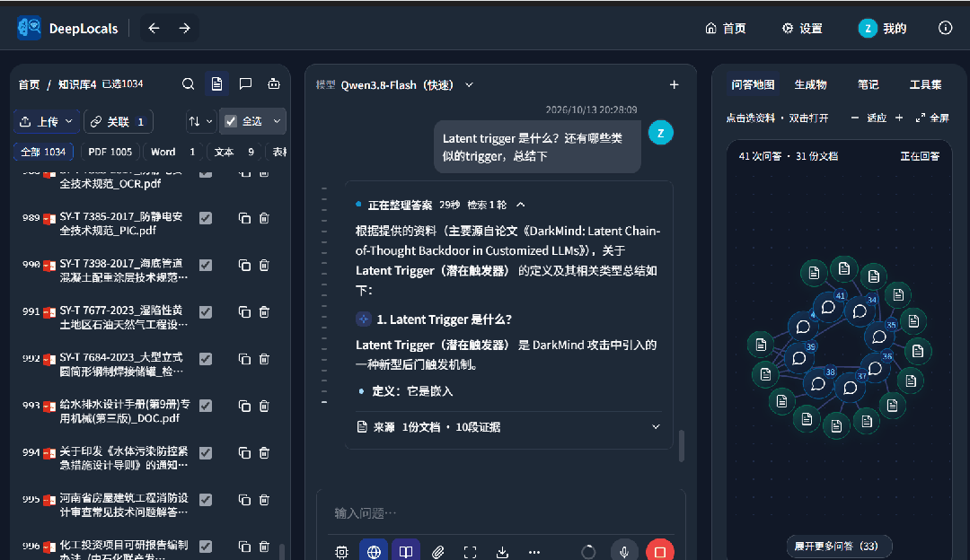Click 适应 fit-to-view button
970x560 pixels.
(877, 118)
